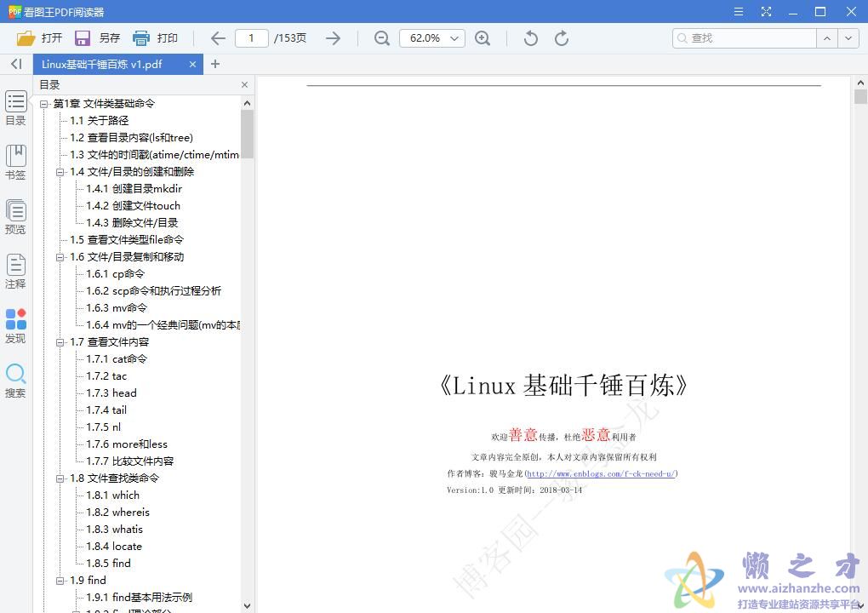Switch to the 预览 thumbnail preview panel
Image resolution: width=868 pixels, height=613 pixels.
[15, 215]
